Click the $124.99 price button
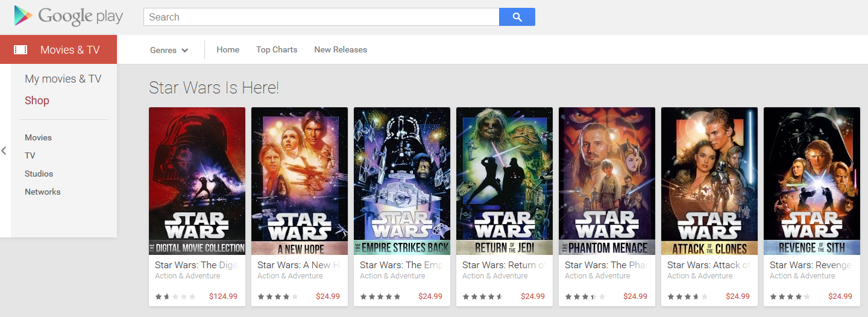Screen dimensions: 868x317 click(223, 297)
